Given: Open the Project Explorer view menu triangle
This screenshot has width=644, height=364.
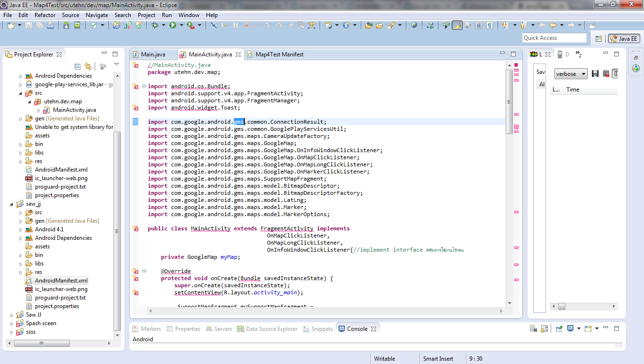Looking at the screenshot, I should click(x=116, y=65).
